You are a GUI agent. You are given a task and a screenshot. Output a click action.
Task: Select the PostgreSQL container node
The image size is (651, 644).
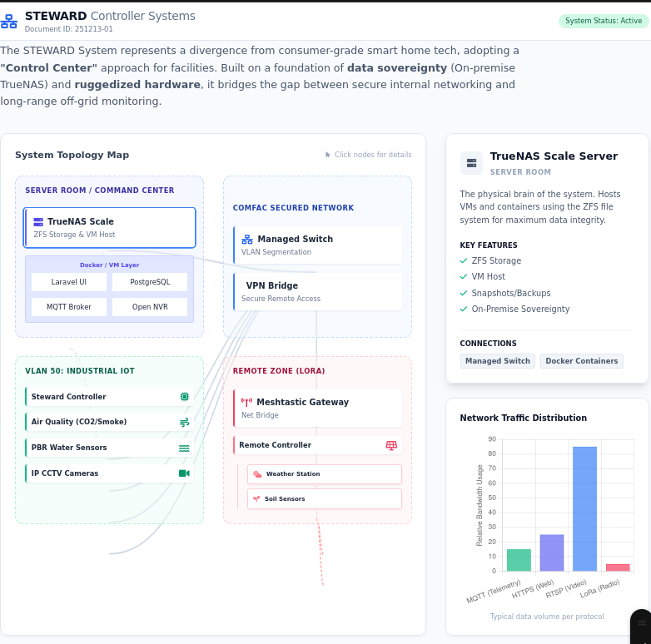(151, 282)
